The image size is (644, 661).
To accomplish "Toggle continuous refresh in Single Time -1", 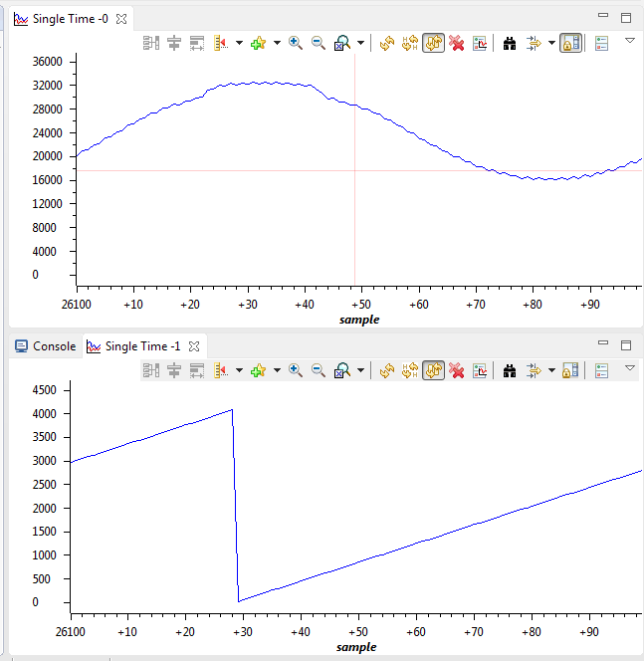I will pos(433,370).
